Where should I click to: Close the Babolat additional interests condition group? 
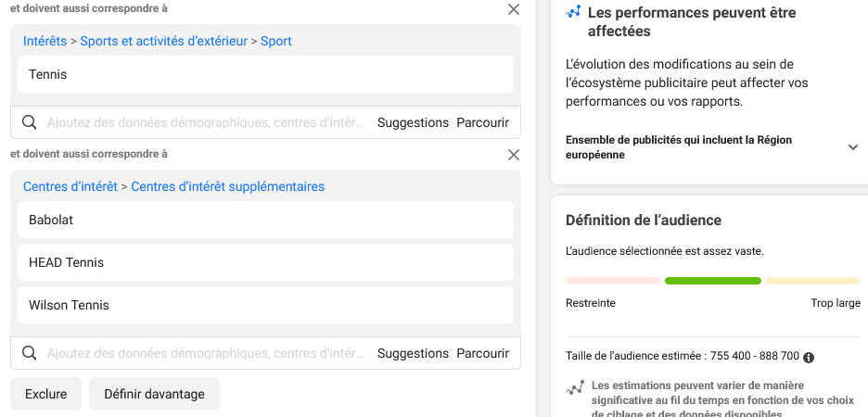tap(514, 155)
